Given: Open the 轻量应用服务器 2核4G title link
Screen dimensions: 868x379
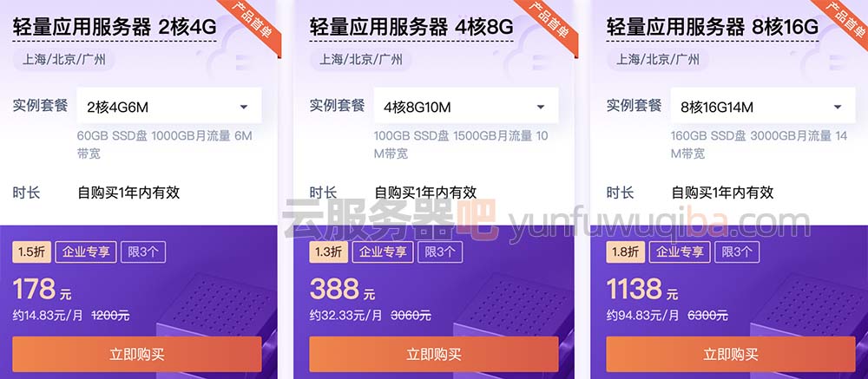Looking at the screenshot, I should point(114,27).
